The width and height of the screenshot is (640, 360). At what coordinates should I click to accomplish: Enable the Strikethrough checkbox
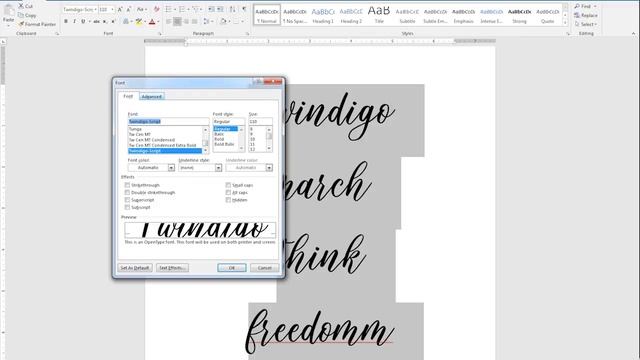(x=127, y=185)
